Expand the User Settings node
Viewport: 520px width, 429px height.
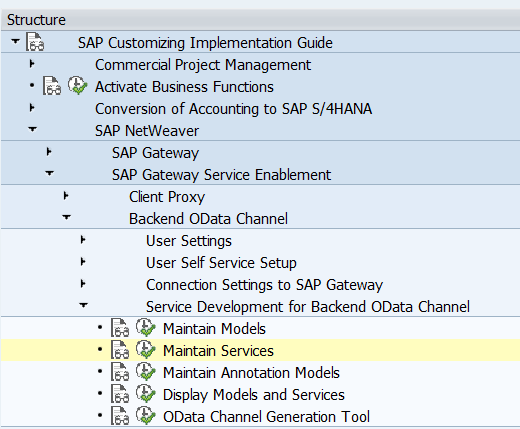tap(83, 240)
